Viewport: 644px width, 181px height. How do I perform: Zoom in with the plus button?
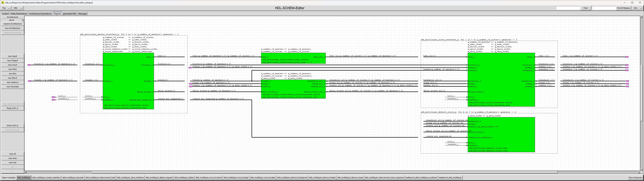13,167
